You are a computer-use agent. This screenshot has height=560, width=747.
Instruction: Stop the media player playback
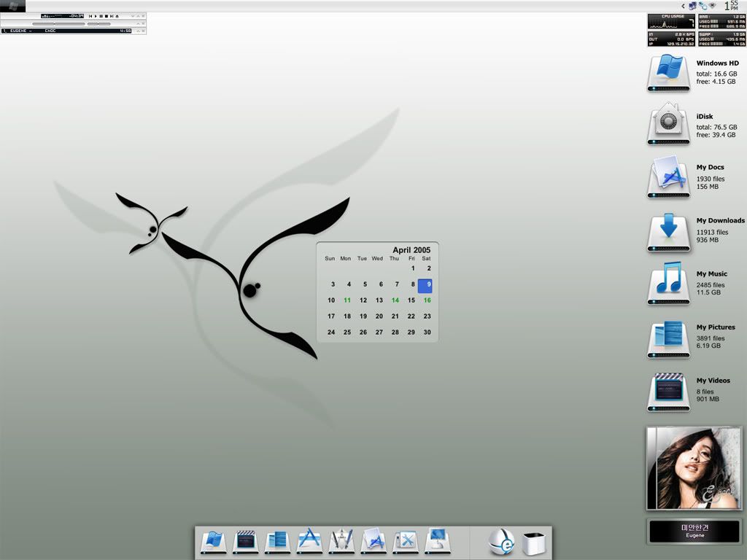[x=107, y=16]
